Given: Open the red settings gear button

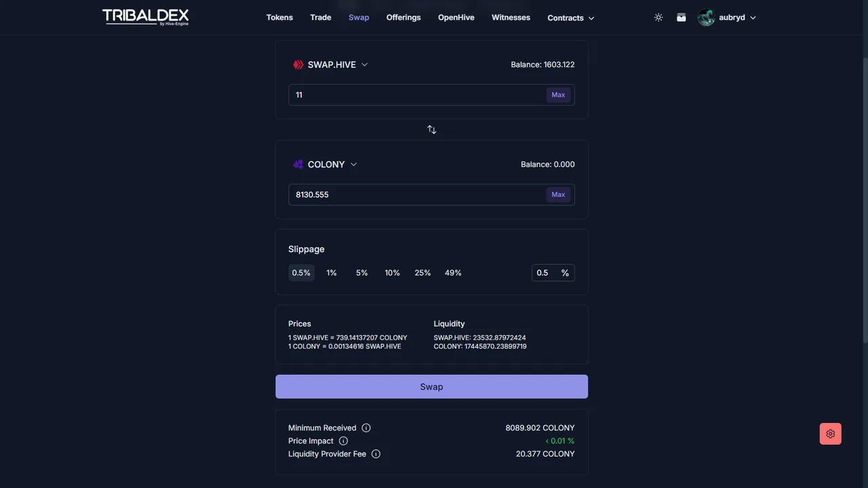Looking at the screenshot, I should [831, 434].
